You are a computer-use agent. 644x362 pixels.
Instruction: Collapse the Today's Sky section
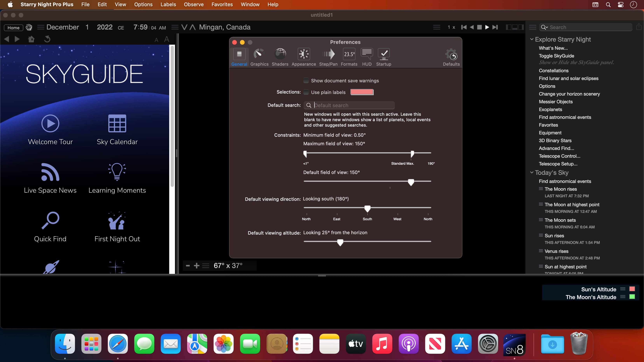[532, 172]
